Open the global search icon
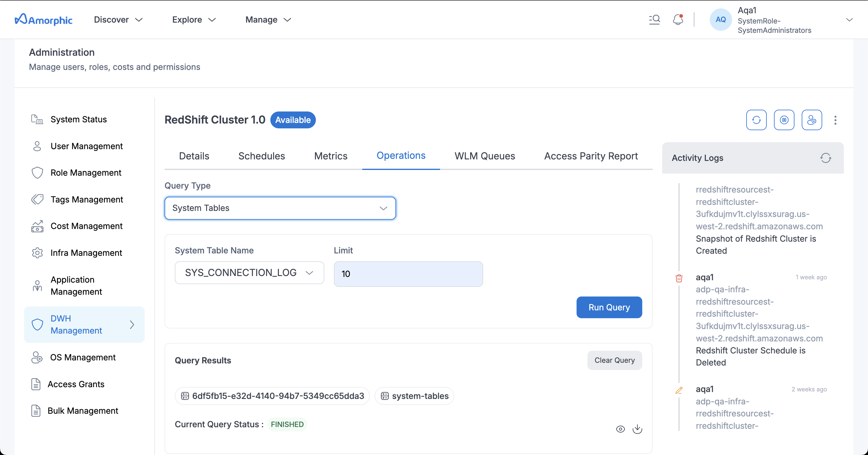 tap(654, 20)
